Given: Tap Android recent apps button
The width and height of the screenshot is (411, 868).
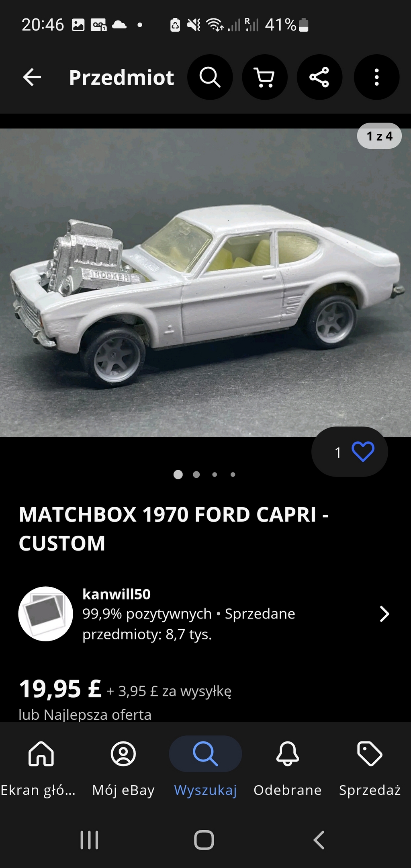Looking at the screenshot, I should click(89, 840).
